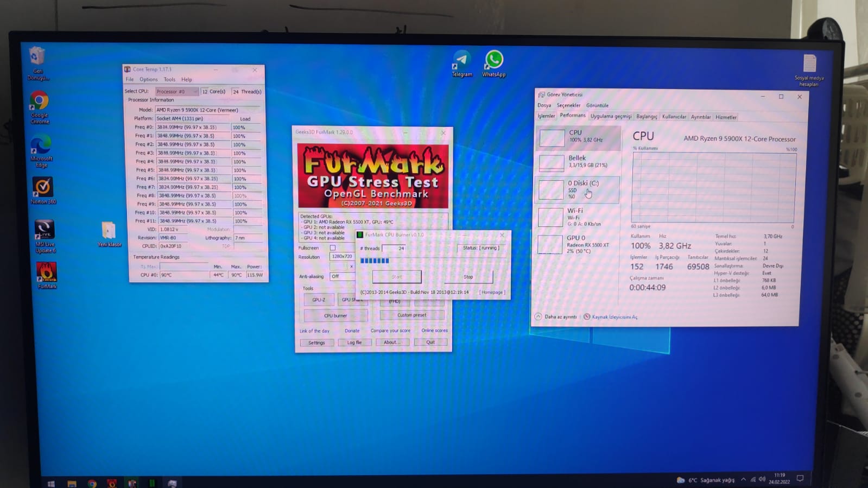The width and height of the screenshot is (868, 488).
Task: Open File Explorer from the taskbar
Action: click(x=72, y=483)
